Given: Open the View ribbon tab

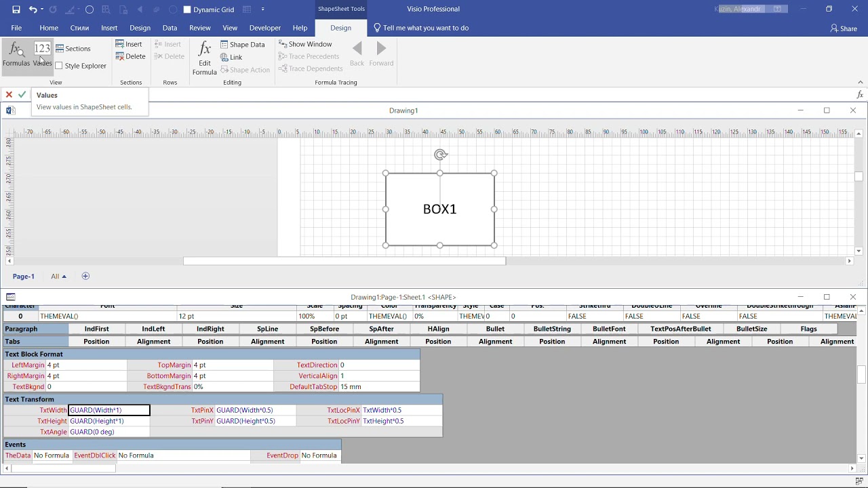Looking at the screenshot, I should point(230,28).
